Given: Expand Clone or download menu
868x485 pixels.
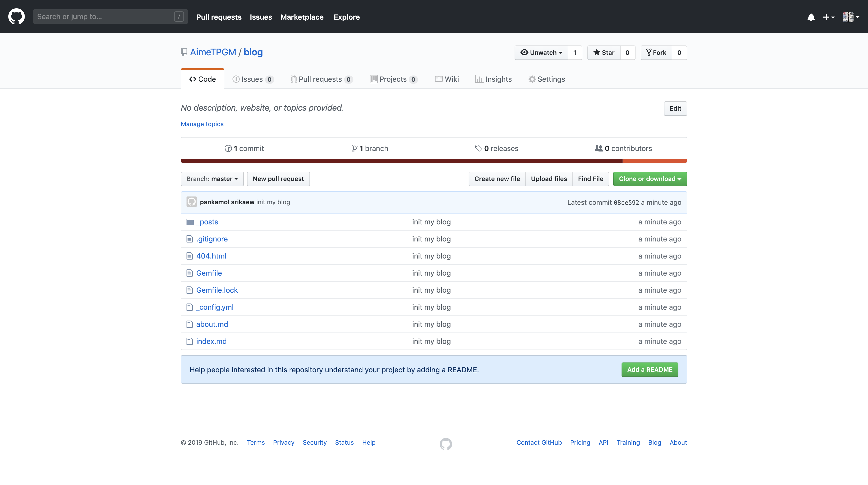Looking at the screenshot, I should (x=650, y=179).
